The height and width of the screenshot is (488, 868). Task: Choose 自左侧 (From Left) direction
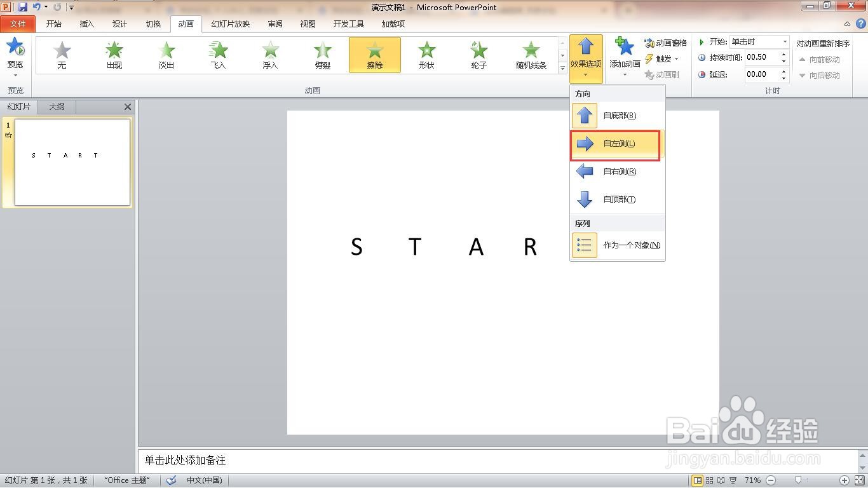(x=618, y=144)
